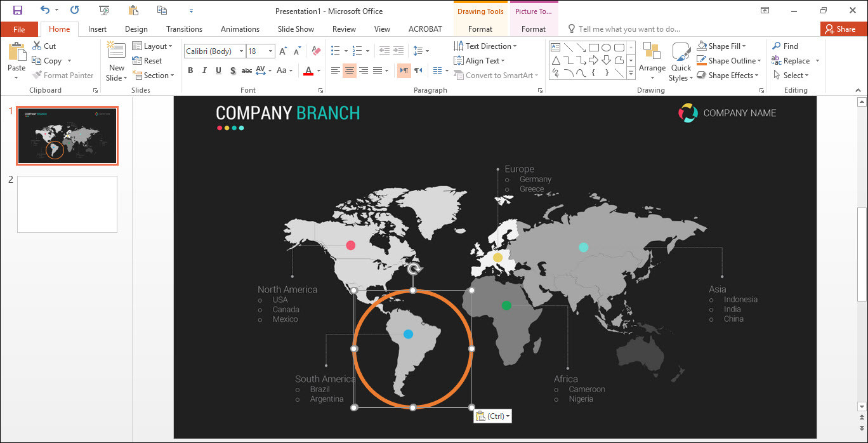The height and width of the screenshot is (443, 868).
Task: Open the Arrange tool
Action: pyautogui.click(x=652, y=62)
